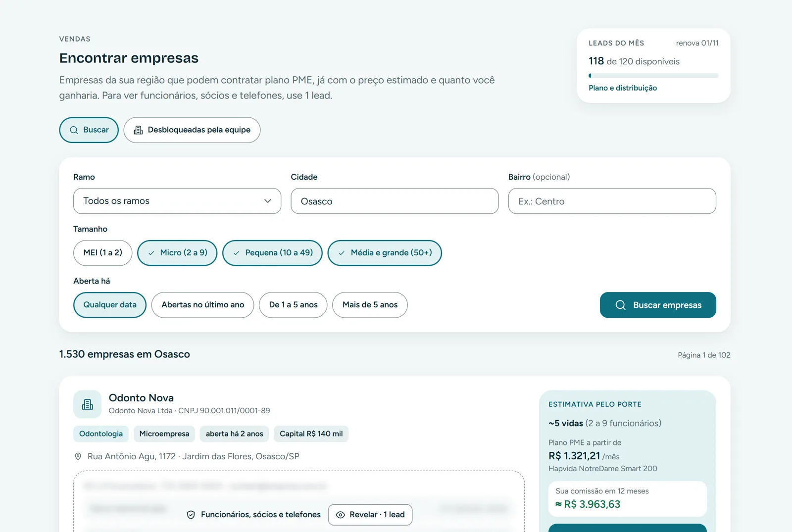Select Abertas no último ano filter
The width and height of the screenshot is (792, 532).
click(x=202, y=305)
